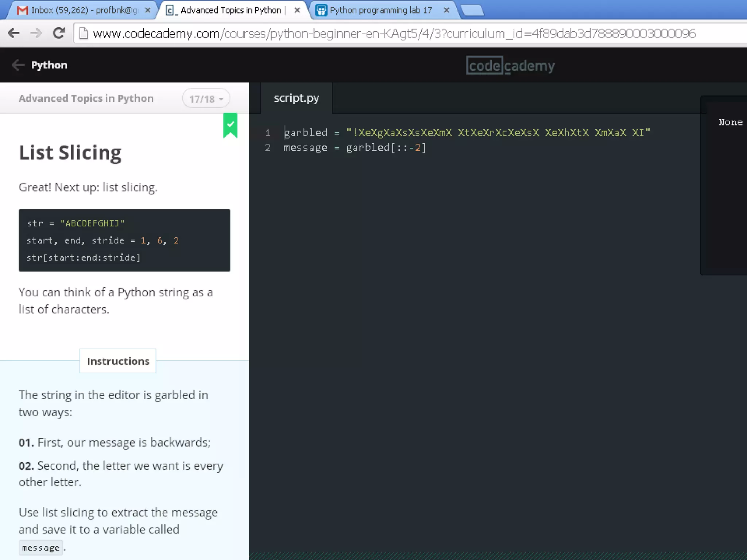
Task: Close the Advanced Topics in Python tab
Action: tap(297, 10)
